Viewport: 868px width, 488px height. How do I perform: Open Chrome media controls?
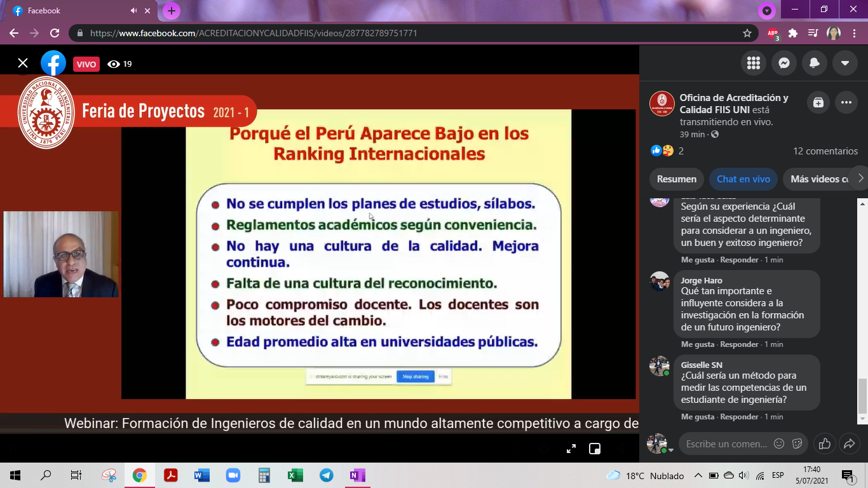813,33
